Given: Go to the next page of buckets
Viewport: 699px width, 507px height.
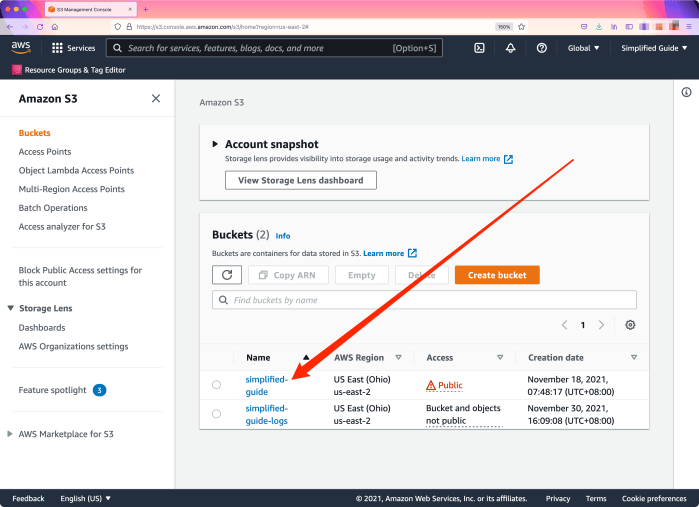Looking at the screenshot, I should coord(601,325).
